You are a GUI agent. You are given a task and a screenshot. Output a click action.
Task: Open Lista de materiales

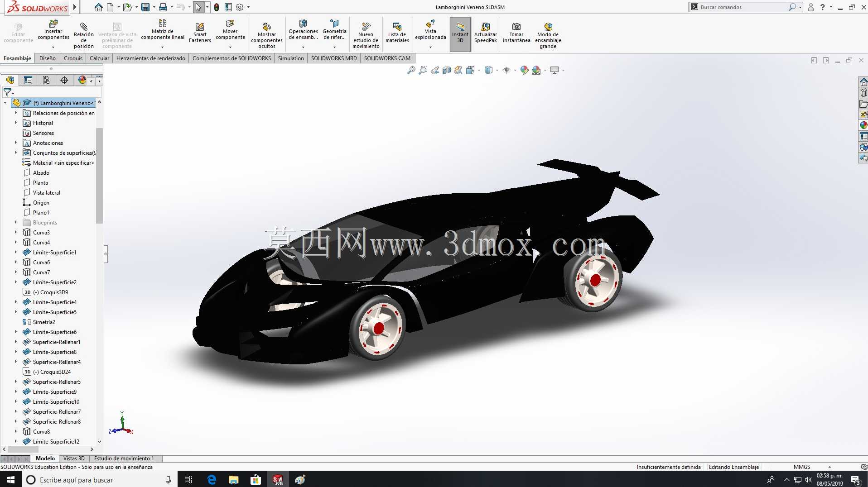pos(397,33)
